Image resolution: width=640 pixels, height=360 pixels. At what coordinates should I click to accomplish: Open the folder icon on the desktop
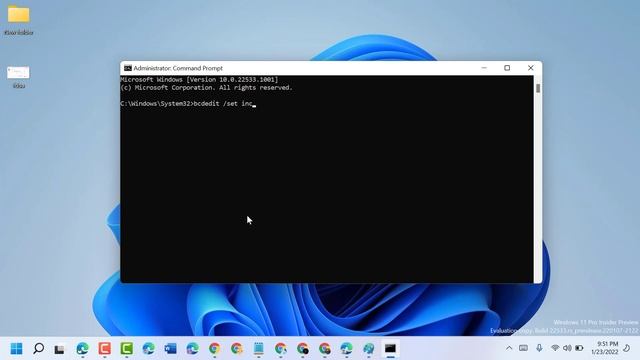pyautogui.click(x=18, y=14)
